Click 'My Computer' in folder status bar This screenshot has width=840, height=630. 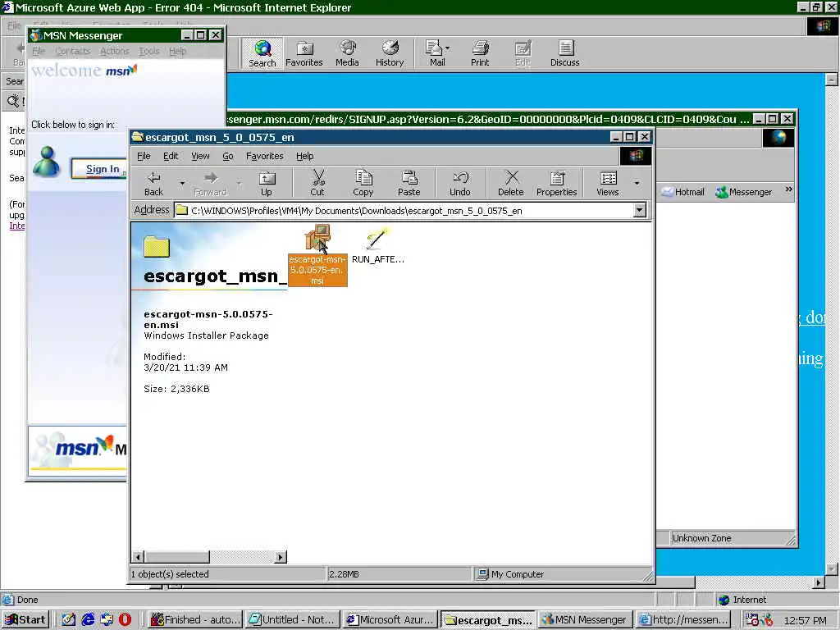click(517, 573)
